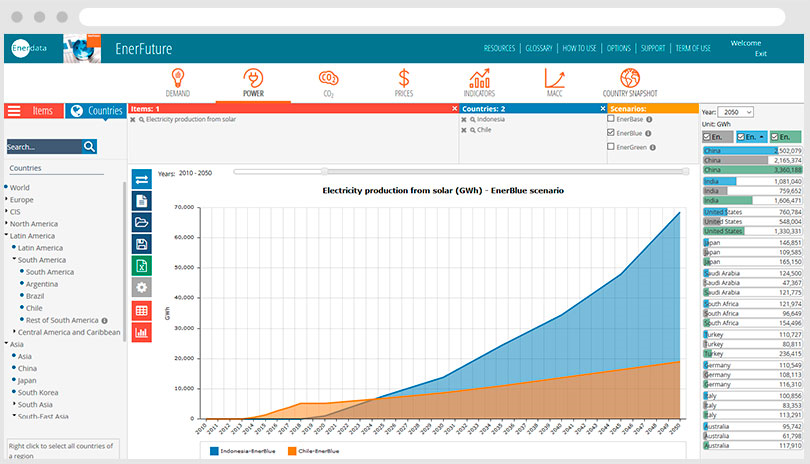The width and height of the screenshot is (810, 464).
Task: Collapse the South America tree node
Action: [x=14, y=260]
